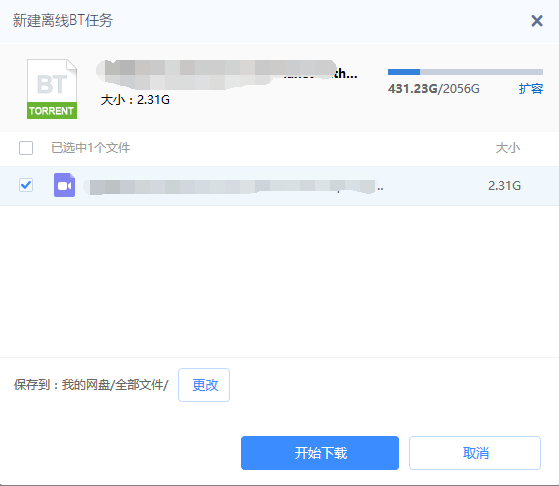Image resolution: width=559 pixels, height=486 pixels.
Task: Uncheck the 2.31G video file checkbox
Action: point(26,185)
